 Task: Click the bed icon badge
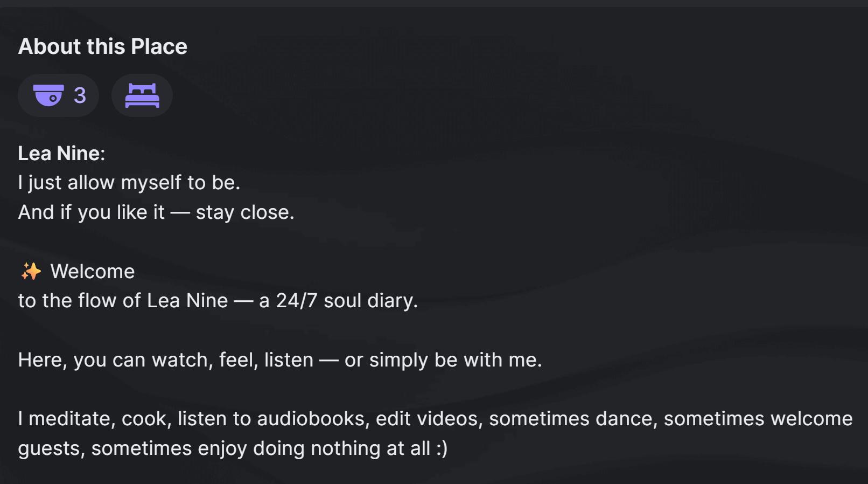pos(142,95)
